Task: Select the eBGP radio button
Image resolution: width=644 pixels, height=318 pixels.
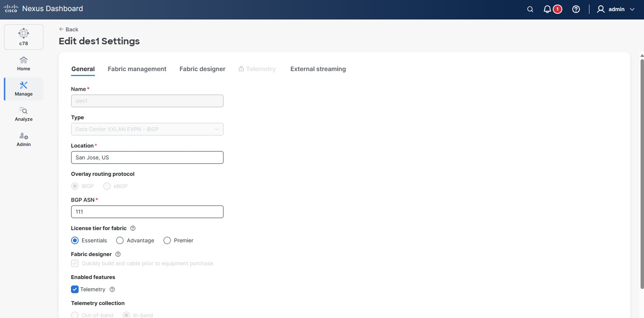Action: (x=107, y=186)
